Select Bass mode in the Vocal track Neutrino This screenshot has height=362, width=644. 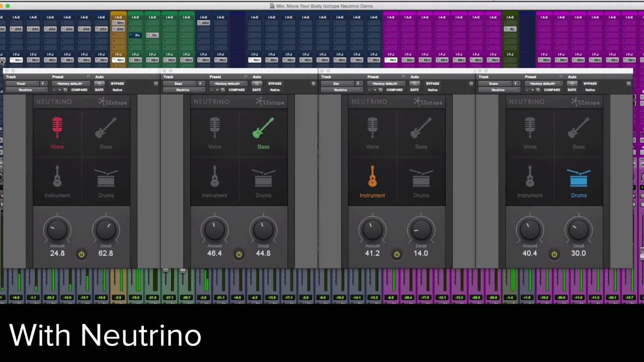coord(106,133)
